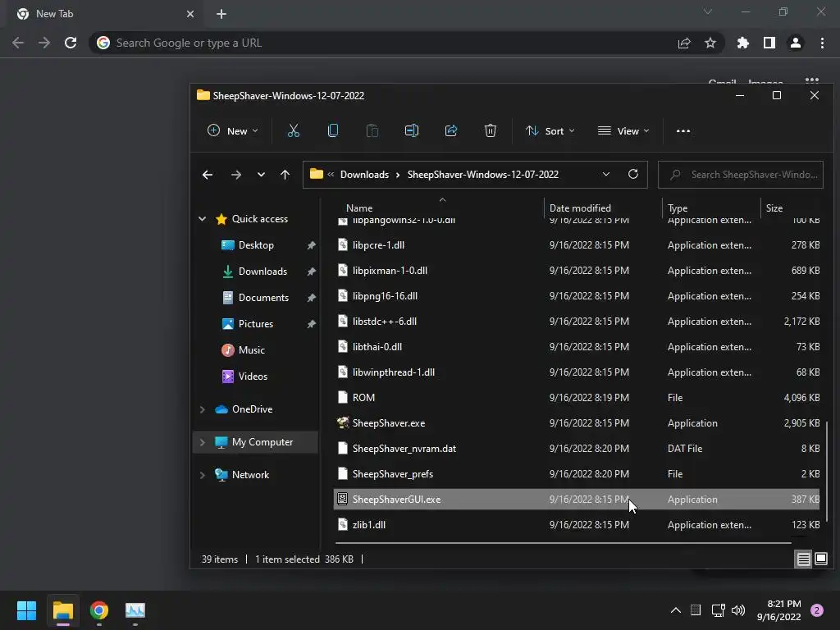Expand the address bar history dropdown
840x630 pixels.
click(x=606, y=174)
